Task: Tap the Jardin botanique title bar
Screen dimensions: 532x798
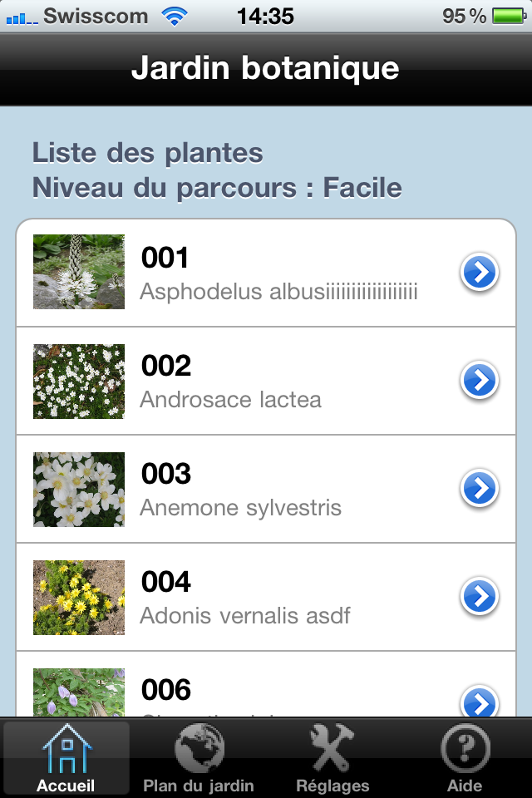Action: tap(265, 69)
